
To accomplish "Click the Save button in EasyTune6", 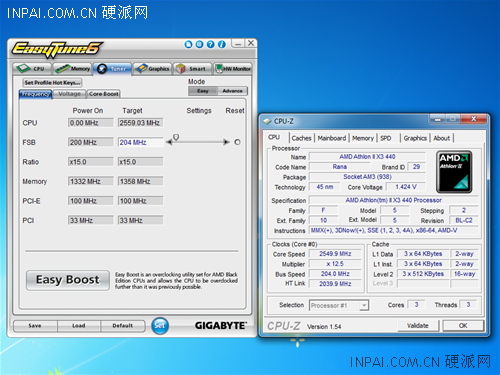I will 35,326.
